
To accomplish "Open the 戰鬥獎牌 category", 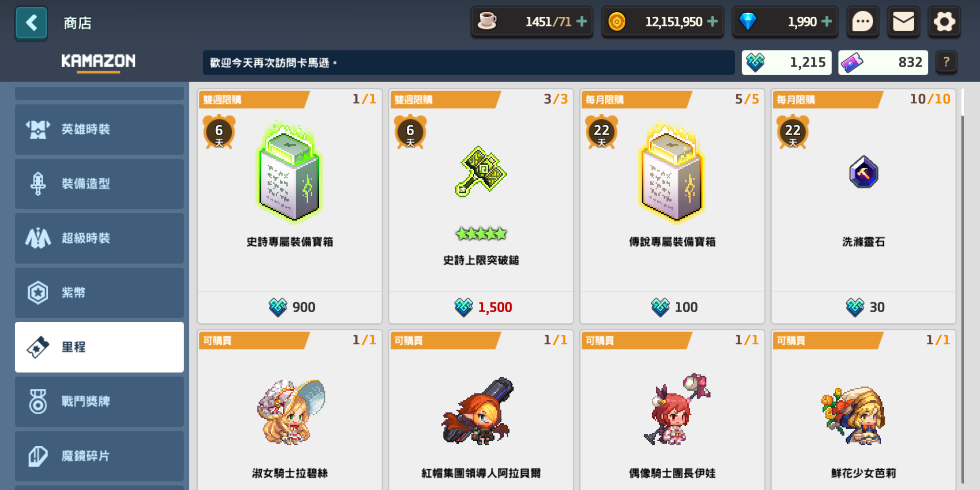I will pos(99,402).
